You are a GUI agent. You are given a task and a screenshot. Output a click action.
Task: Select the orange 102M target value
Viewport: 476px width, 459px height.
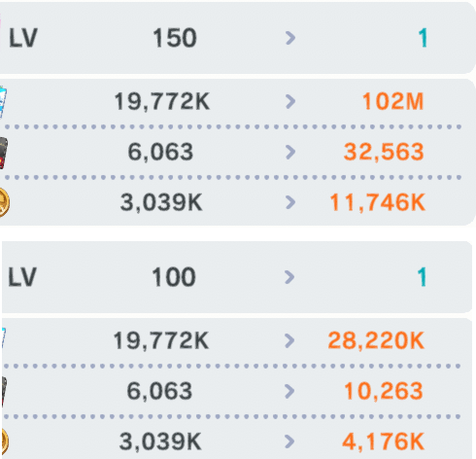coord(392,101)
